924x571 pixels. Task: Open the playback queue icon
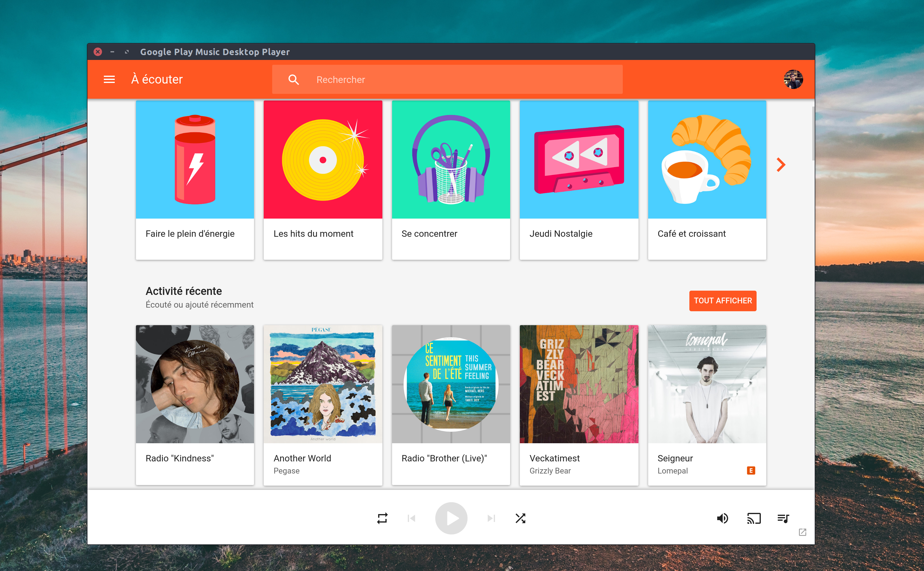click(x=783, y=518)
